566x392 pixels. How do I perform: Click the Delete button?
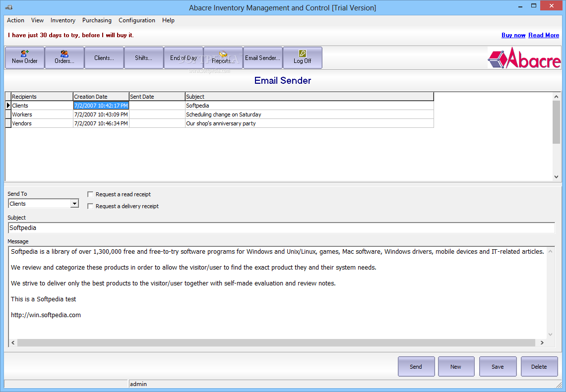(x=539, y=366)
